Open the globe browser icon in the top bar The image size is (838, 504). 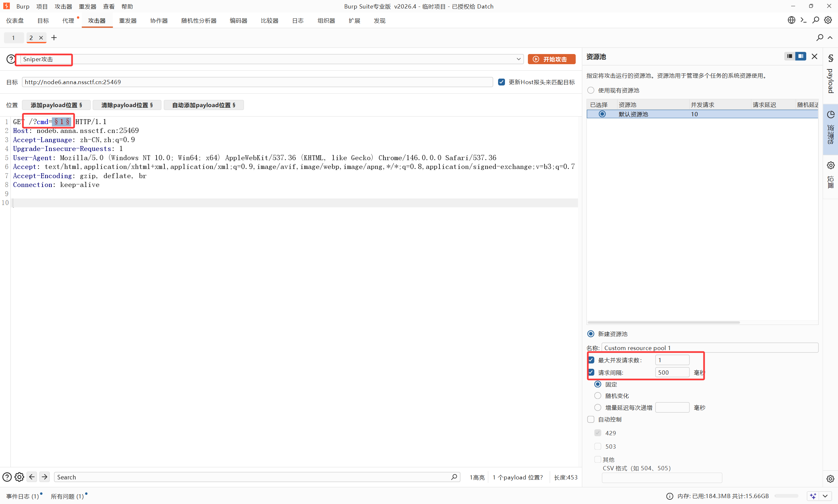[791, 20]
